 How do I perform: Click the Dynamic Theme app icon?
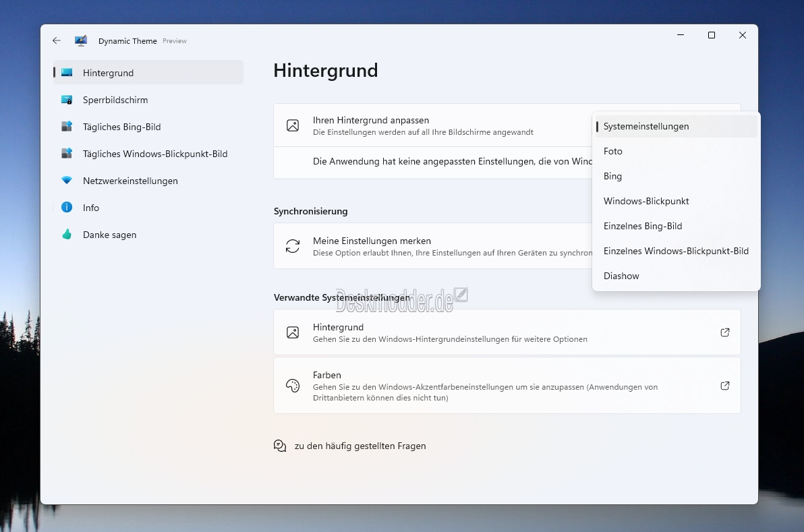[x=81, y=41]
